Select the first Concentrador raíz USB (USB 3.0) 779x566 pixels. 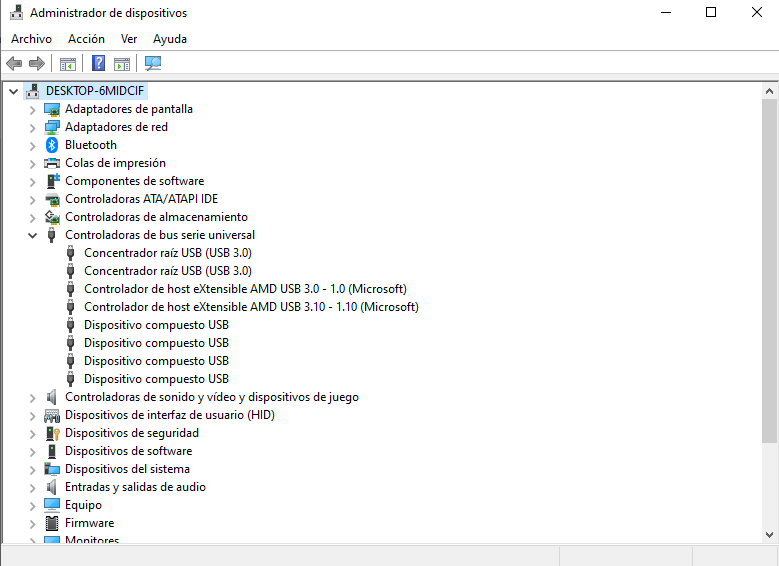[168, 253]
